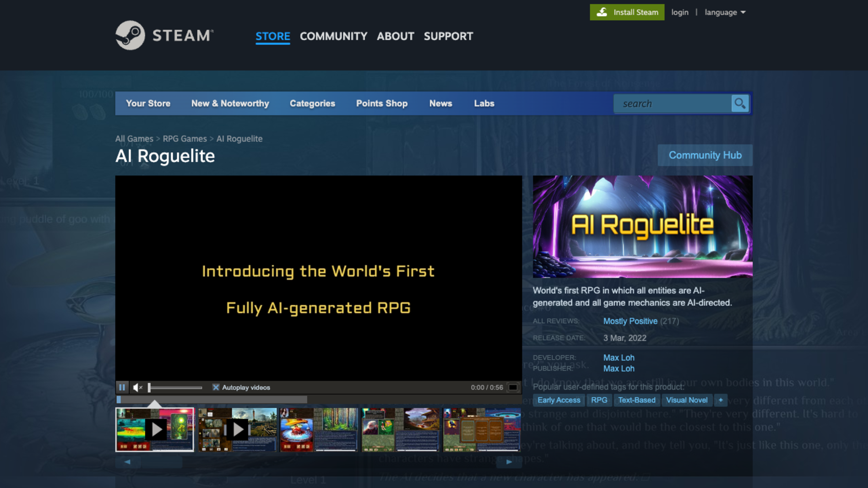The height and width of the screenshot is (488, 868).
Task: Open New & Noteworthy menu
Action: [230, 103]
